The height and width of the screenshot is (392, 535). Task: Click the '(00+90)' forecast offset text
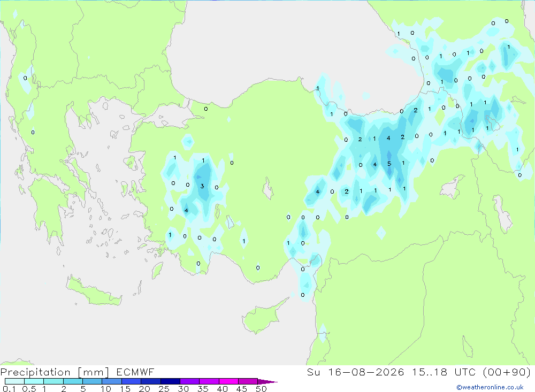tap(507, 372)
